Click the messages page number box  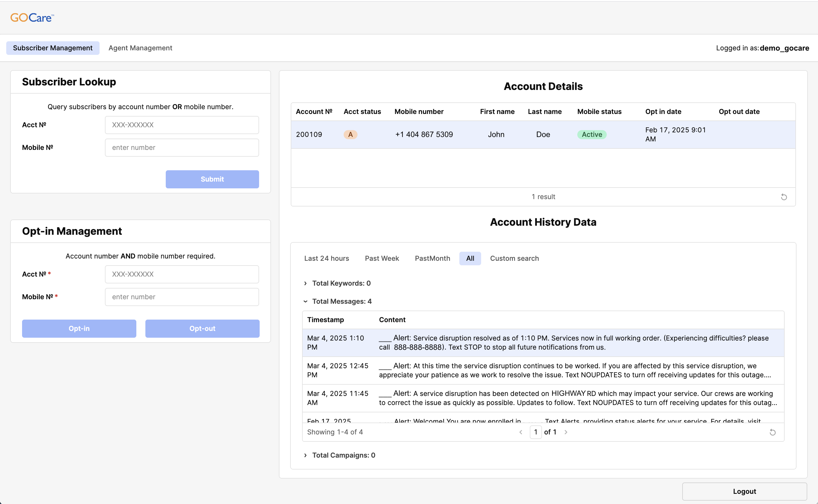coord(536,432)
